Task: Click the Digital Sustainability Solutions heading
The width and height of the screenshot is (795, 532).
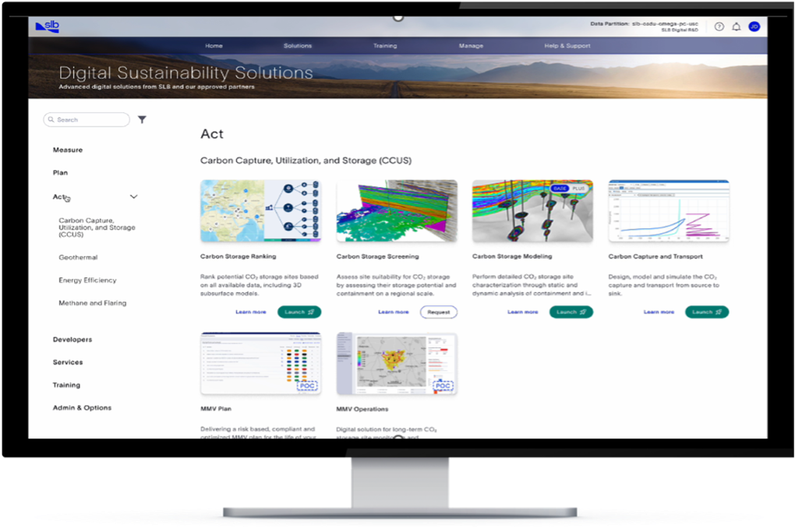Action: [185, 73]
